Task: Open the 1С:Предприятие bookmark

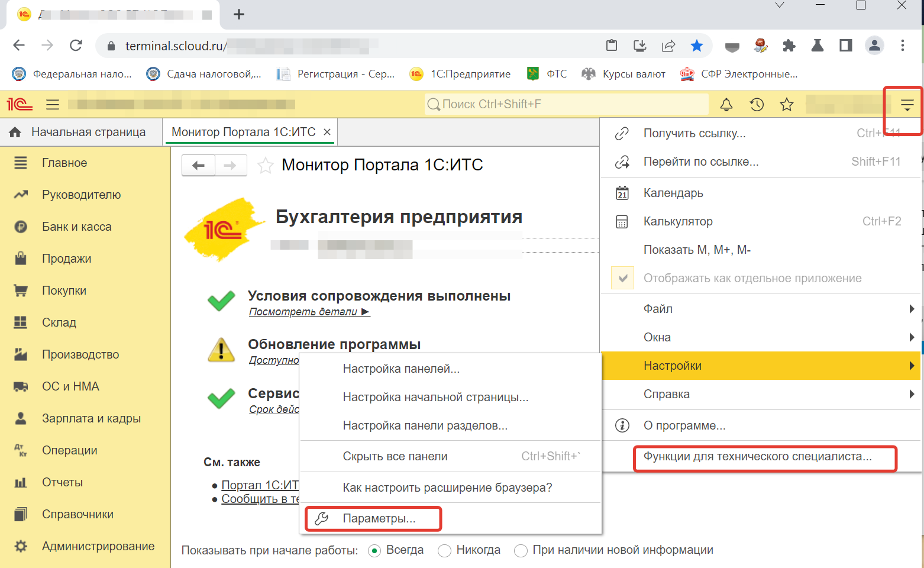Action: pos(460,74)
